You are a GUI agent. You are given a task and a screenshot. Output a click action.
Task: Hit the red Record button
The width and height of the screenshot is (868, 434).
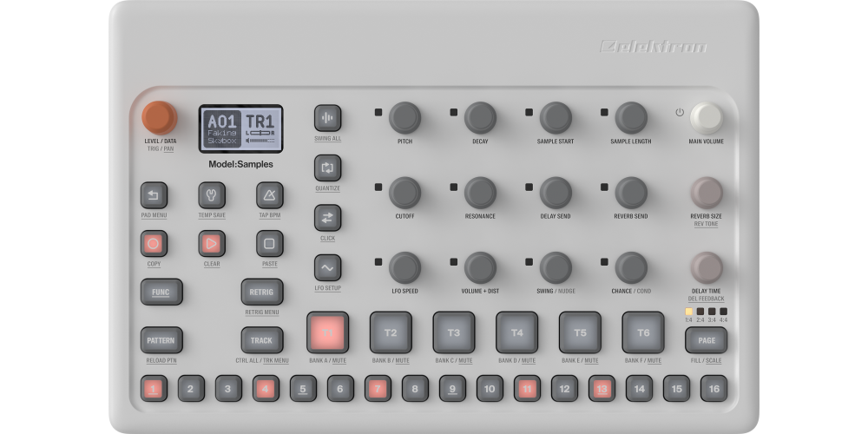click(154, 244)
